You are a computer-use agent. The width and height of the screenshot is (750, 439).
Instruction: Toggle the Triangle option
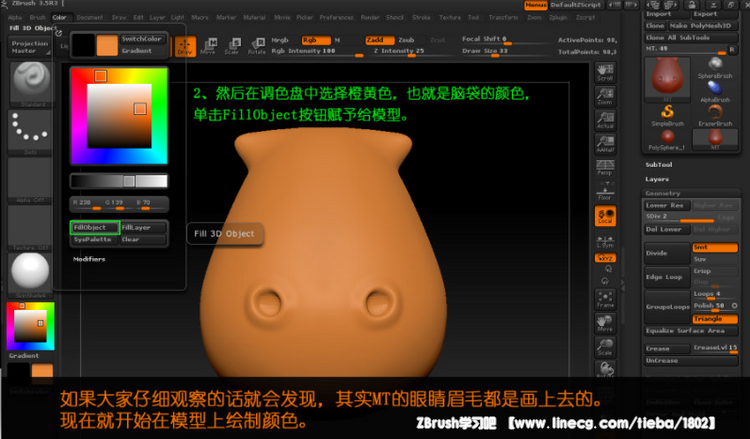715,319
